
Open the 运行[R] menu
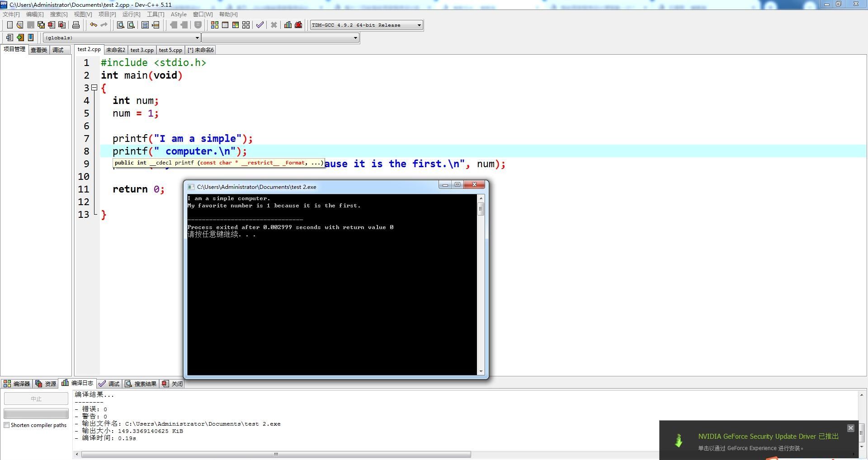(131, 14)
